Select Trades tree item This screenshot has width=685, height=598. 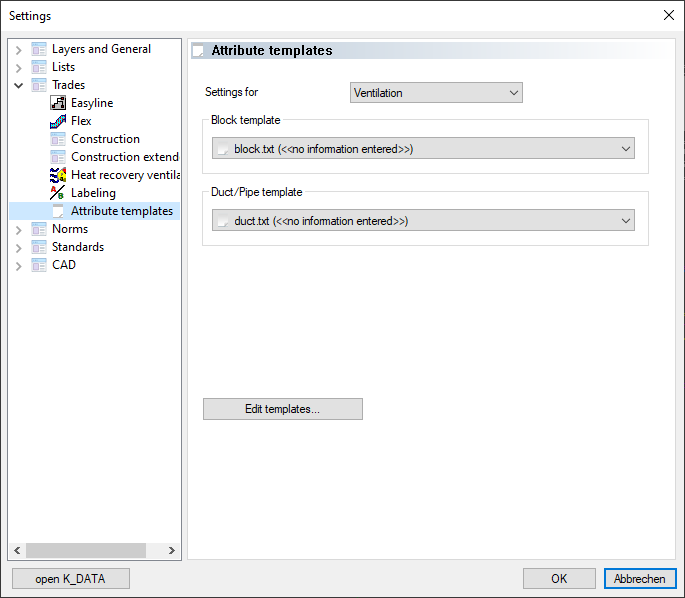69,85
